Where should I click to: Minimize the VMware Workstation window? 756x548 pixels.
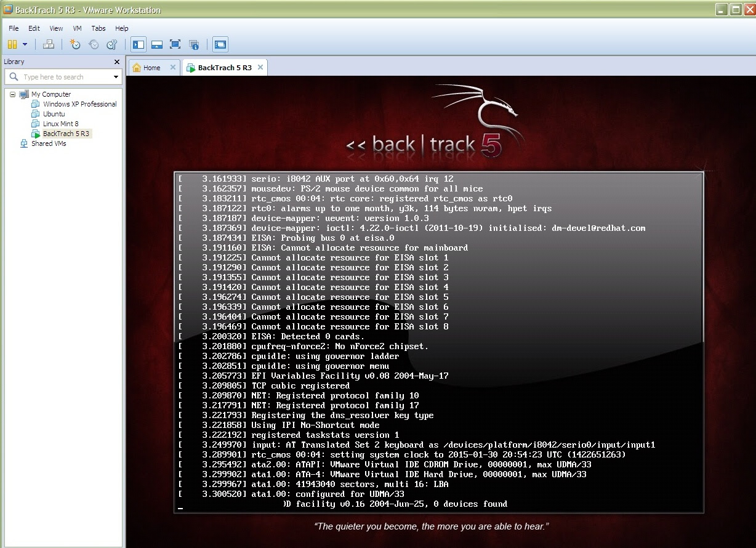[722, 10]
